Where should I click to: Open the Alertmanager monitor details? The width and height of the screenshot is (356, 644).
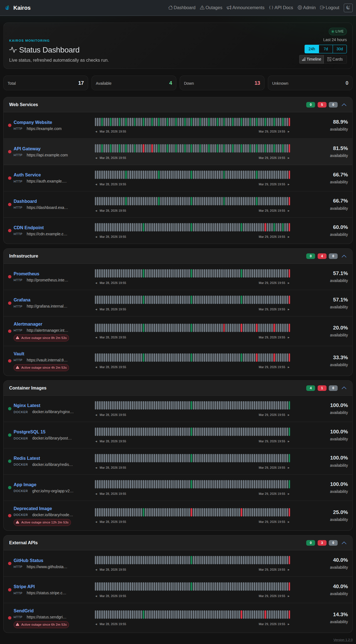pyautogui.click(x=28, y=324)
